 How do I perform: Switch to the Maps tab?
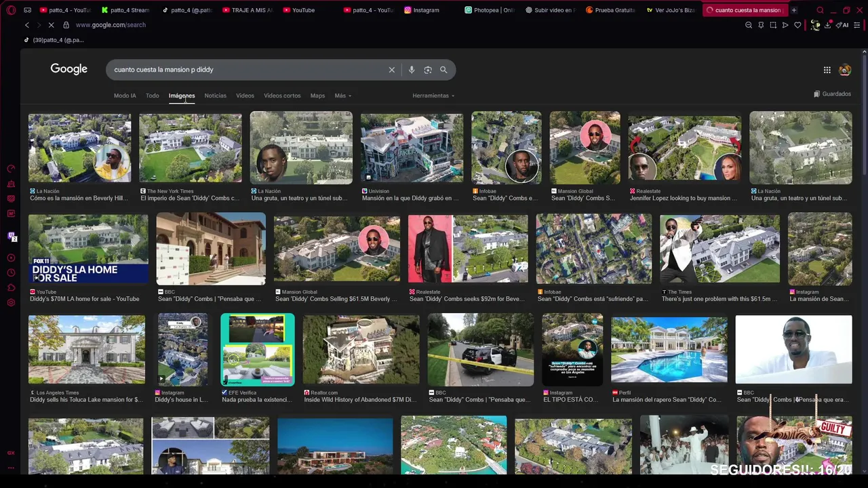[317, 96]
